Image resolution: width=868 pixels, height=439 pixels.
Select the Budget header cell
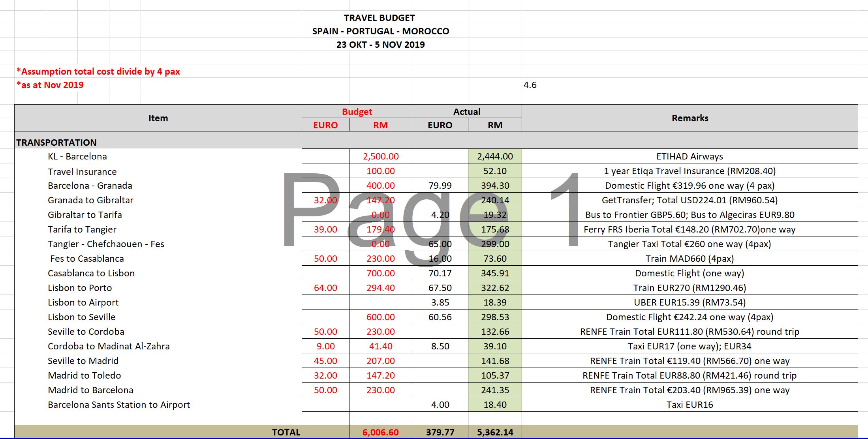coord(357,112)
